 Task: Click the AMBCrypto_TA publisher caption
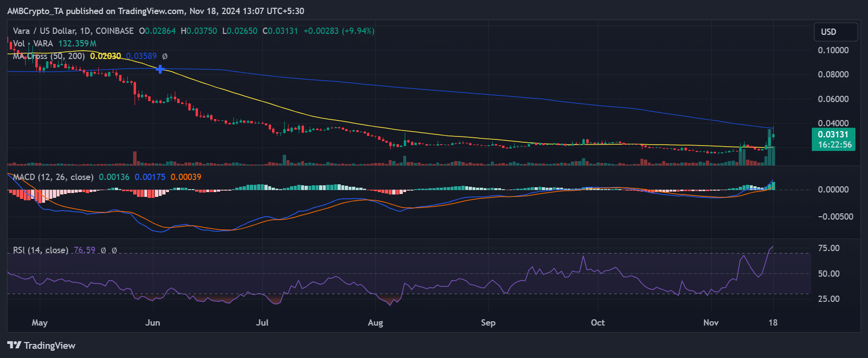coord(156,11)
